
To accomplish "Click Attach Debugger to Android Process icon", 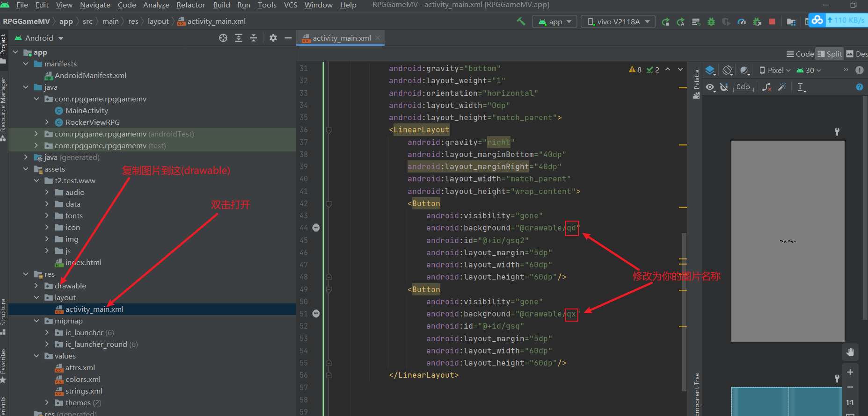I will tap(757, 22).
